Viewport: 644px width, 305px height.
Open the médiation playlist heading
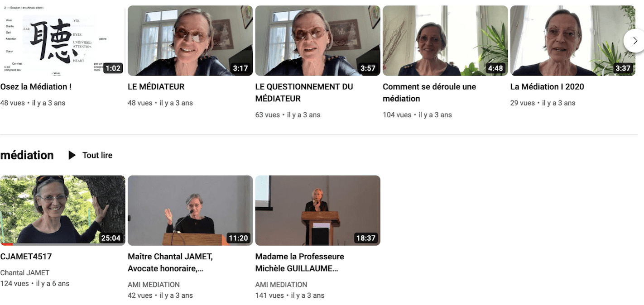(x=27, y=155)
